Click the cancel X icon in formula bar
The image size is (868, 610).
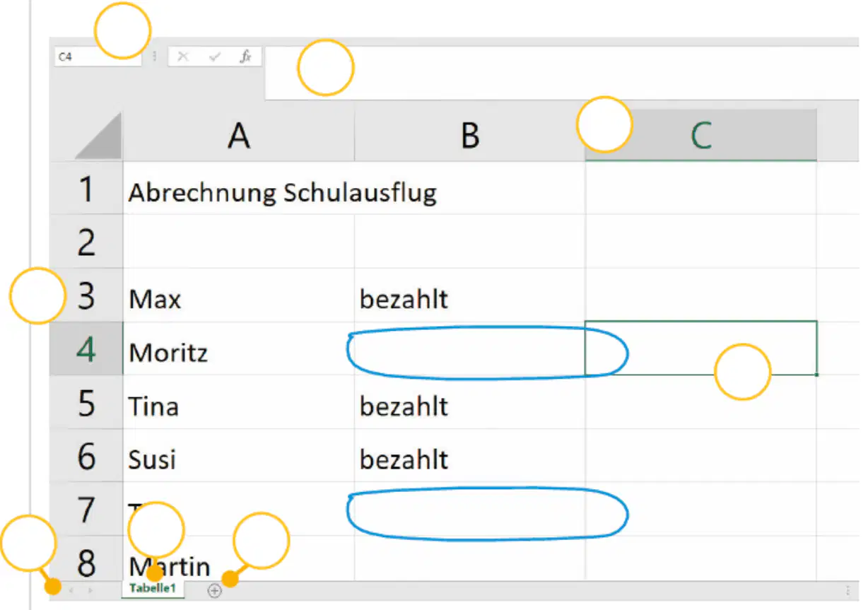[x=183, y=57]
